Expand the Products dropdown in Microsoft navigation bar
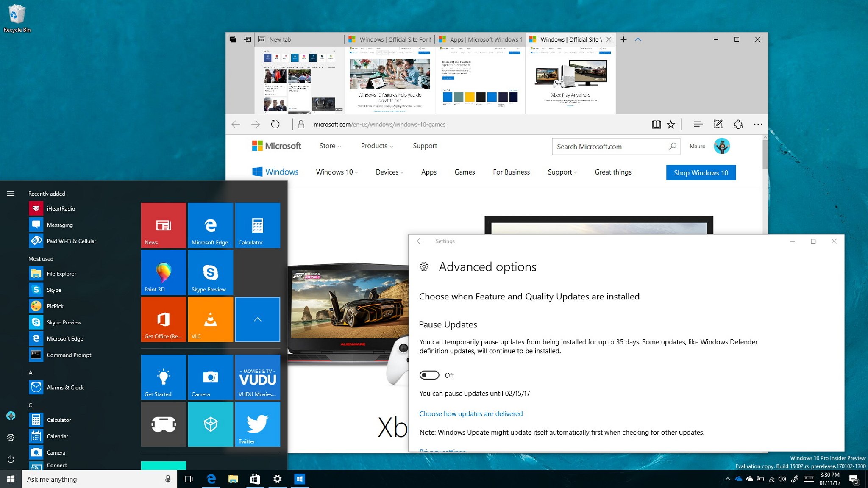The width and height of the screenshot is (868, 488). tap(376, 145)
